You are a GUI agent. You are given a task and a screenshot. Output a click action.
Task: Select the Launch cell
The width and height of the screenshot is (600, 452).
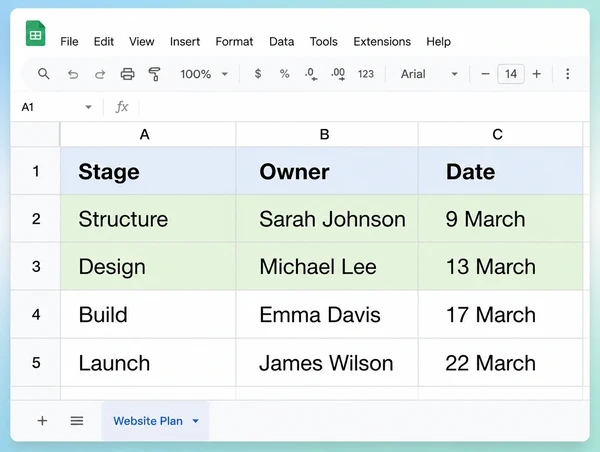(x=148, y=363)
